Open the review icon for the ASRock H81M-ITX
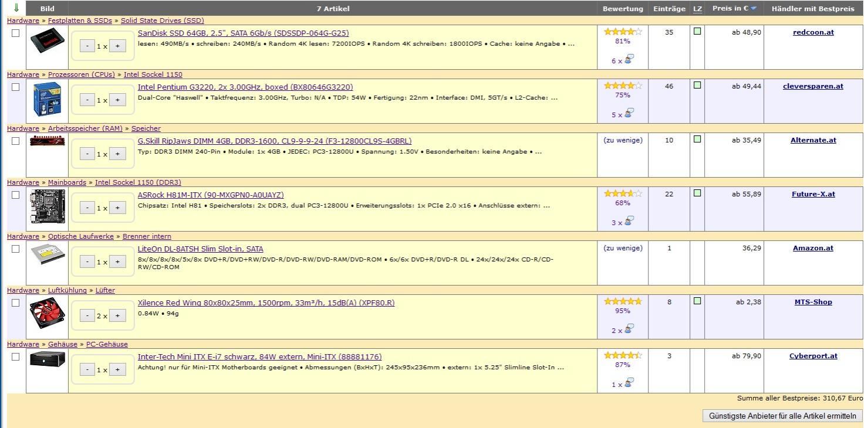Screen dimensions: 868x428 (x=629, y=220)
